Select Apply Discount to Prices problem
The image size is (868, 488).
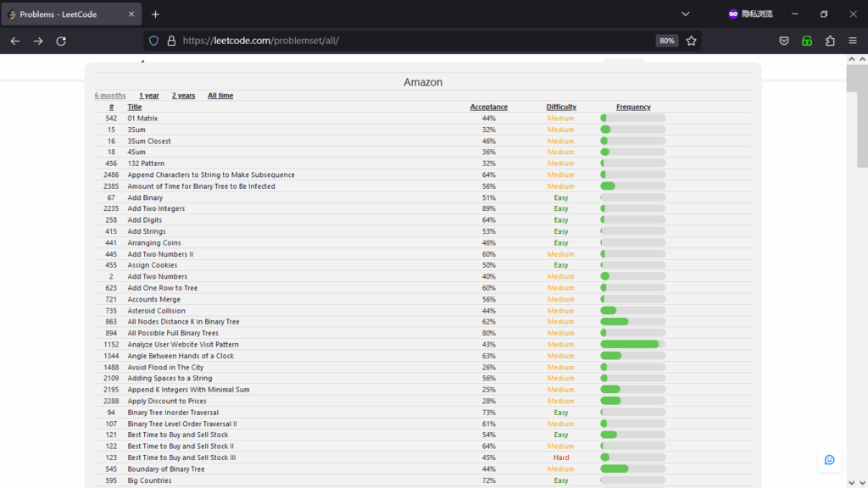coord(167,401)
